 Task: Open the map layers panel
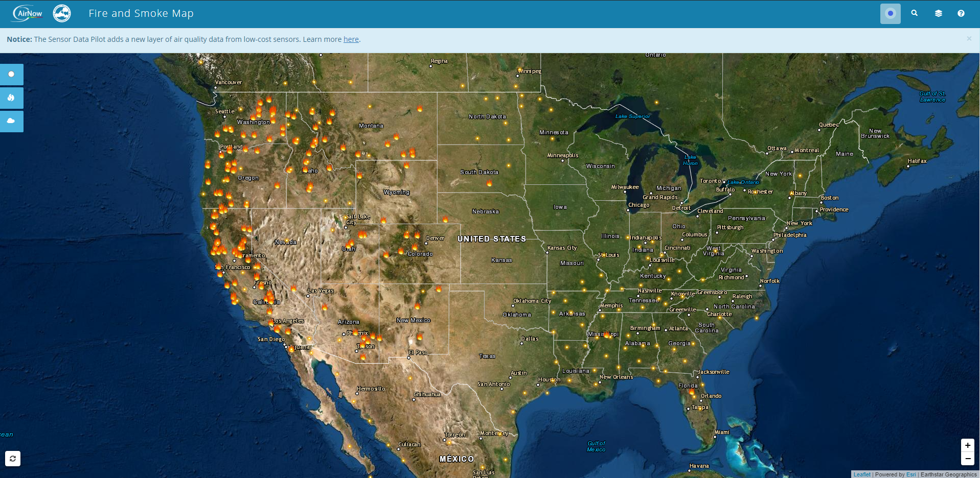tap(938, 14)
